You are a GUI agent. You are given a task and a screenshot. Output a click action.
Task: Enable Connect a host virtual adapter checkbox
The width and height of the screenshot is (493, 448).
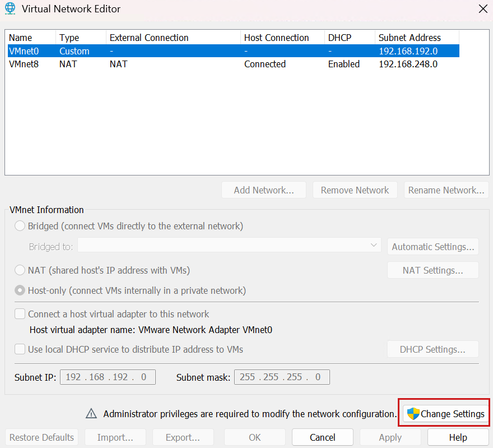click(20, 314)
